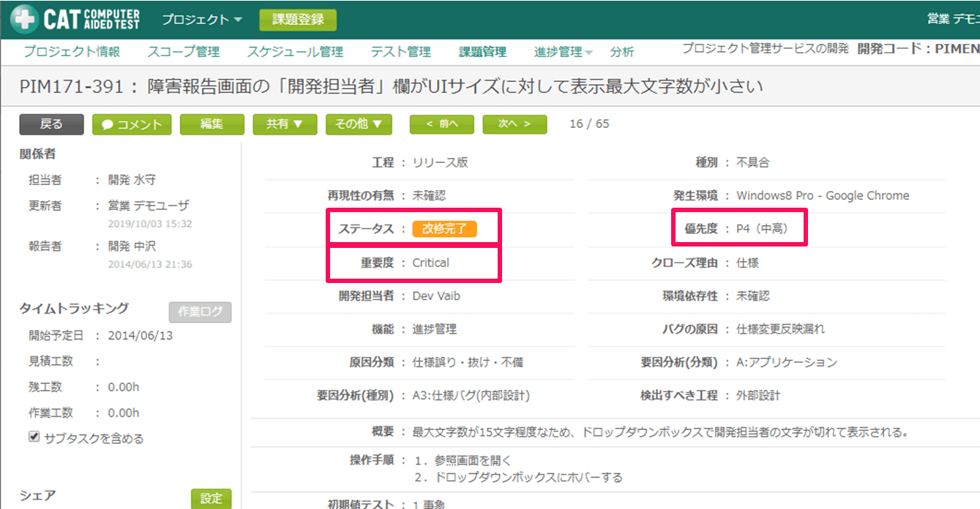This screenshot has height=509, width=980.
Task: Click the Critical severity value
Action: click(430, 263)
